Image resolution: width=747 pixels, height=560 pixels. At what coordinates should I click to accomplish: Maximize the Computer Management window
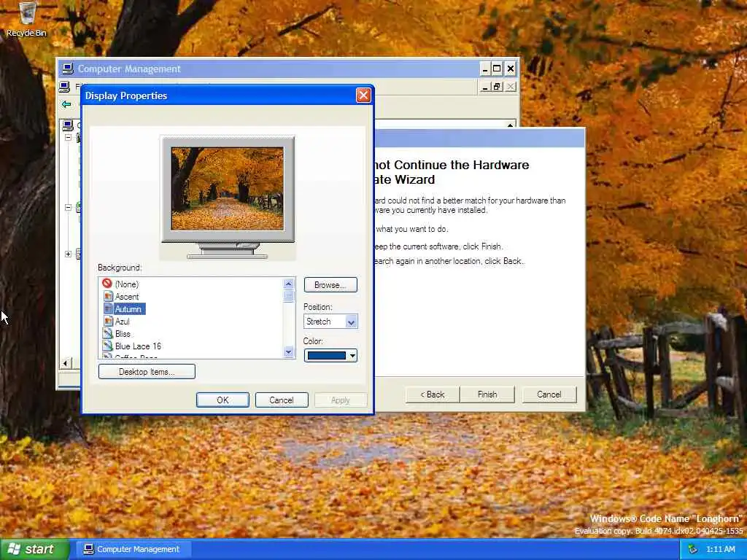click(x=497, y=69)
